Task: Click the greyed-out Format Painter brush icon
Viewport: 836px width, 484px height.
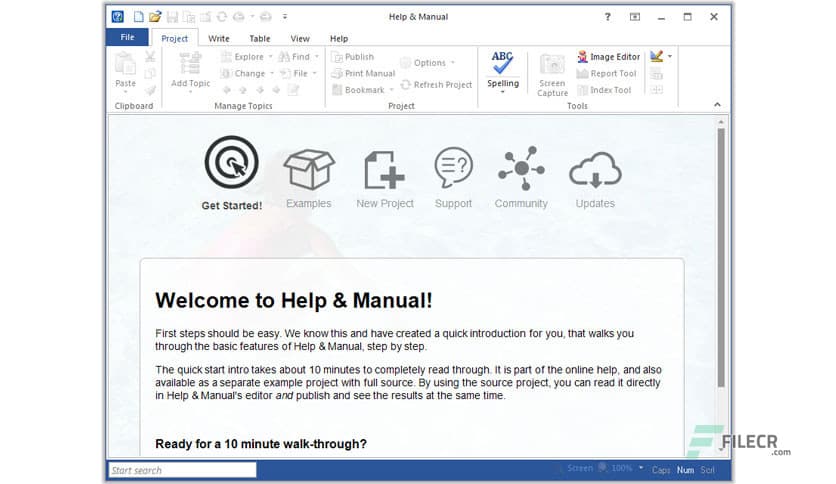Action: tap(150, 90)
